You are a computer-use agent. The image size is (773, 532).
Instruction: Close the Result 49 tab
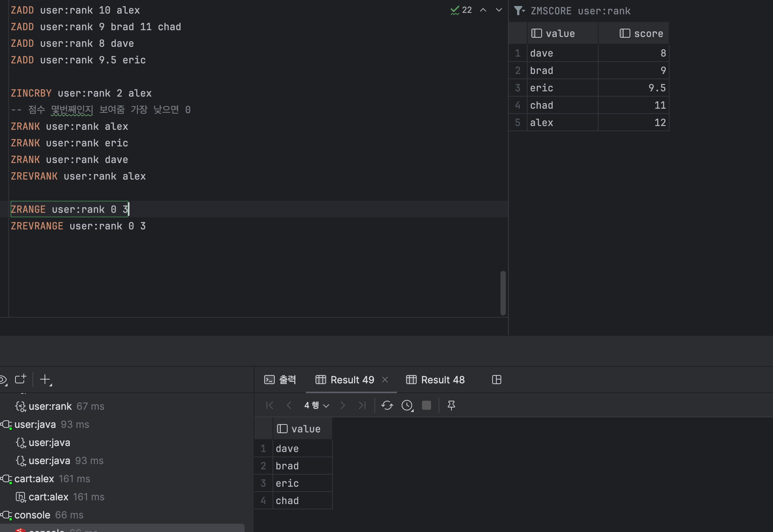385,380
